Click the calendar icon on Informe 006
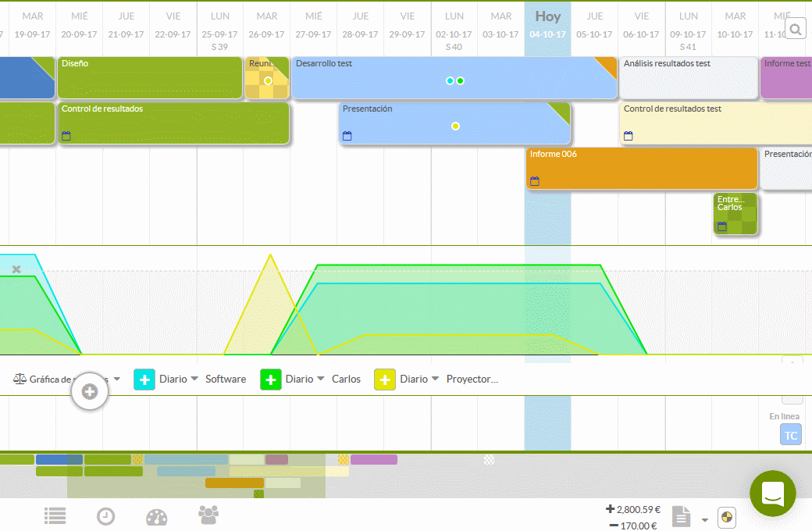This screenshot has height=531, width=812. (534, 181)
